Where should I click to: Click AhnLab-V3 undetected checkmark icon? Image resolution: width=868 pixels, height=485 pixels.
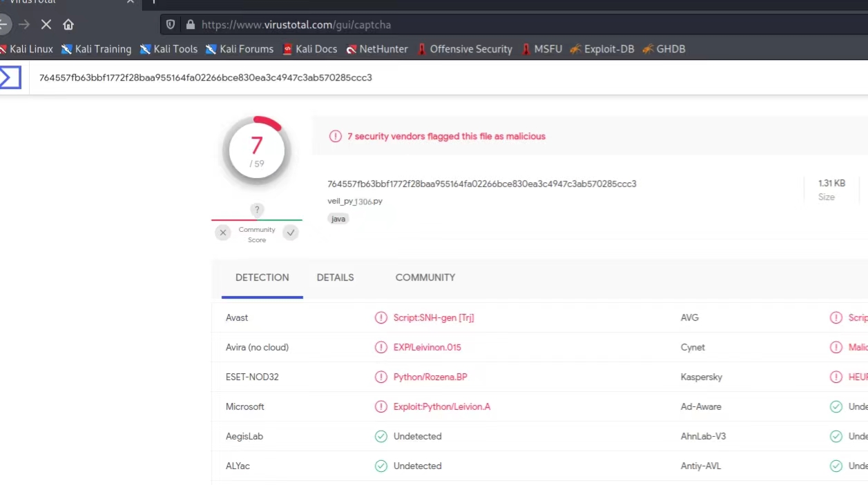[836, 436]
